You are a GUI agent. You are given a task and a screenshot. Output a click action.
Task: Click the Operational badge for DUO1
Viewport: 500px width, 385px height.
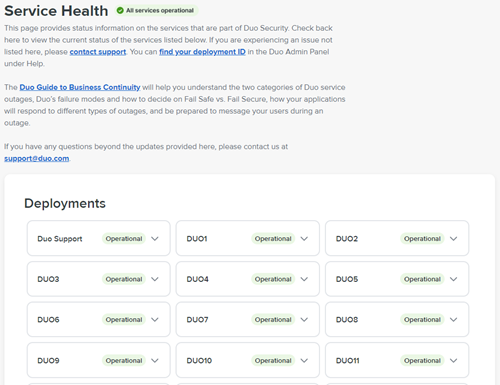pos(273,239)
